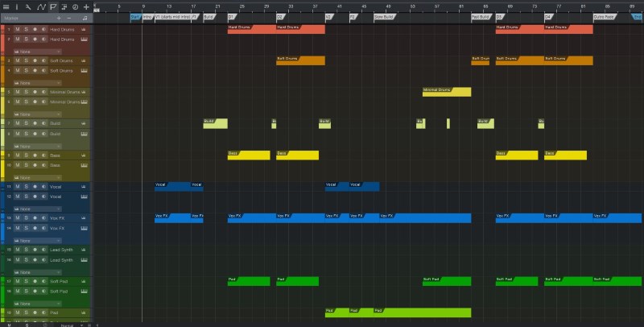Click keyboard icon on track 8 Build
The height and width of the screenshot is (327, 644).
click(84, 134)
